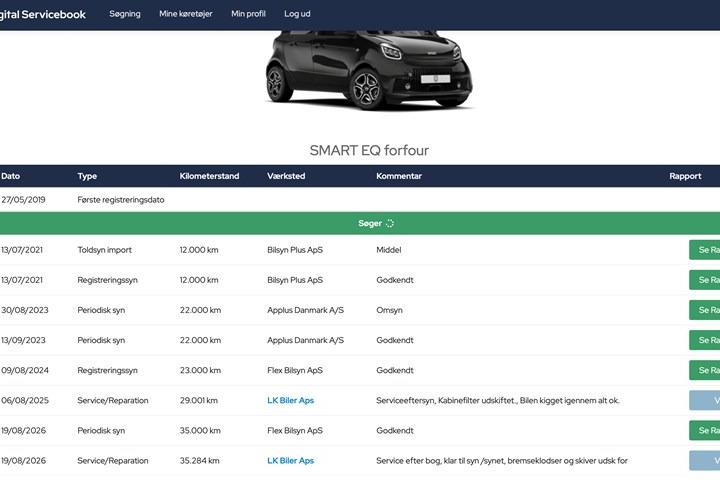Image resolution: width=720 pixels, height=480 pixels.
Task: Click the Kommentar column header
Action: point(399,176)
